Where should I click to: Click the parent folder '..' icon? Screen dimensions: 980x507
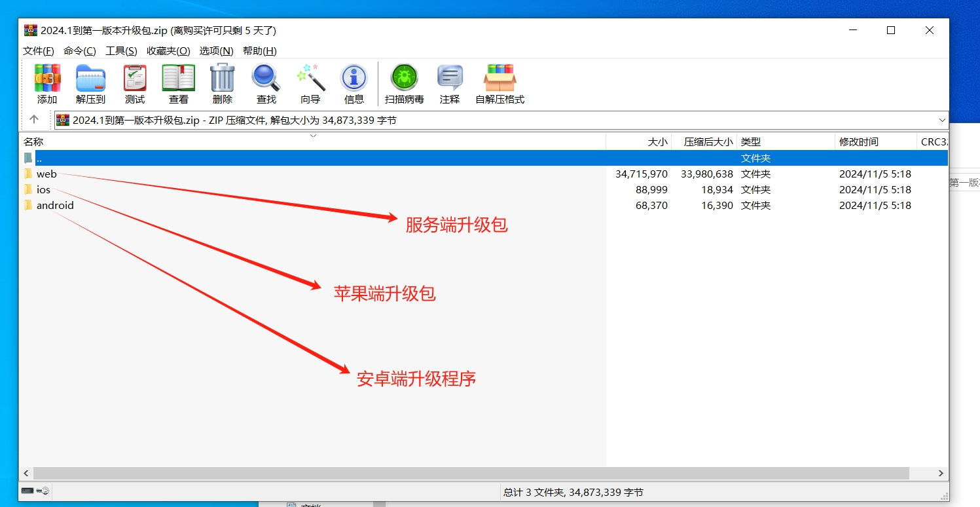[x=28, y=158]
